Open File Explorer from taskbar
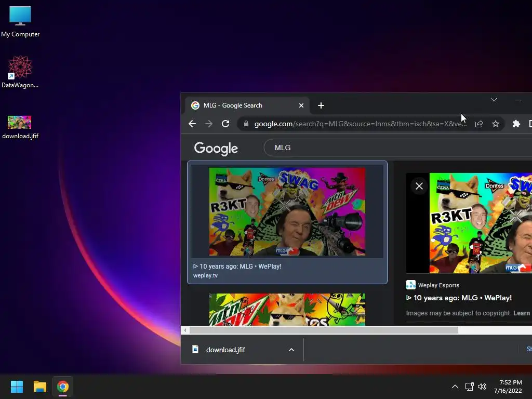The width and height of the screenshot is (532, 399). (x=39, y=387)
